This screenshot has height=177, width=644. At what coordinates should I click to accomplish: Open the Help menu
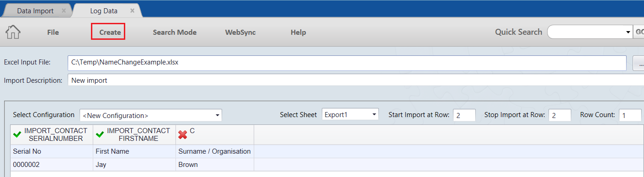298,32
